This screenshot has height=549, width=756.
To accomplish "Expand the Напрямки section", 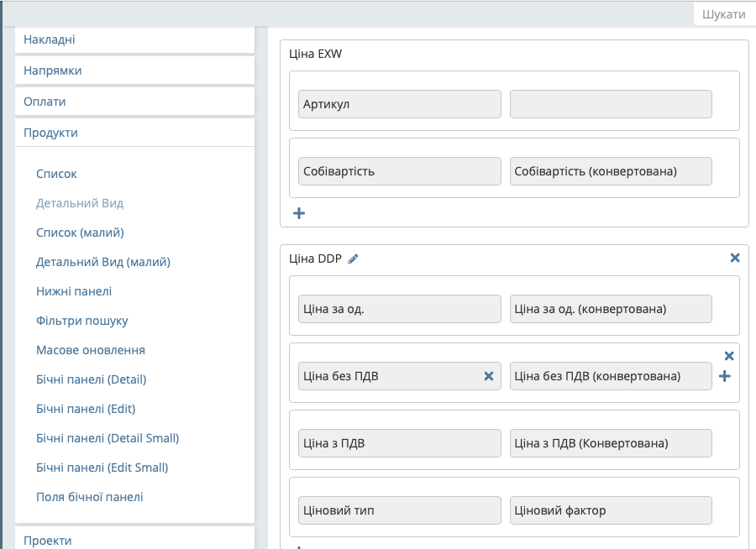I will (x=134, y=71).
